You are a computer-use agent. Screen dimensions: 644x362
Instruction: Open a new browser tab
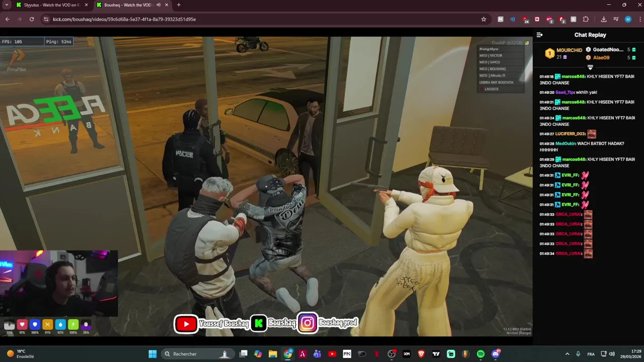178,5
